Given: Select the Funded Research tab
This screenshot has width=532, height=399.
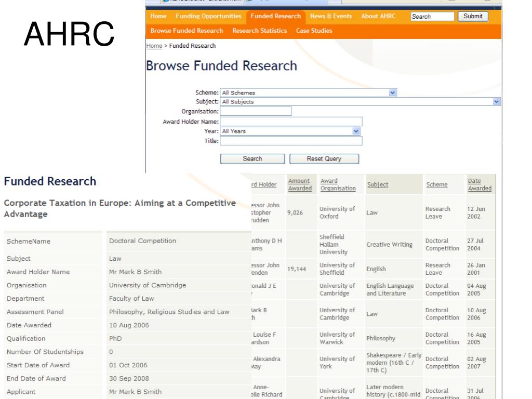Looking at the screenshot, I should [275, 16].
